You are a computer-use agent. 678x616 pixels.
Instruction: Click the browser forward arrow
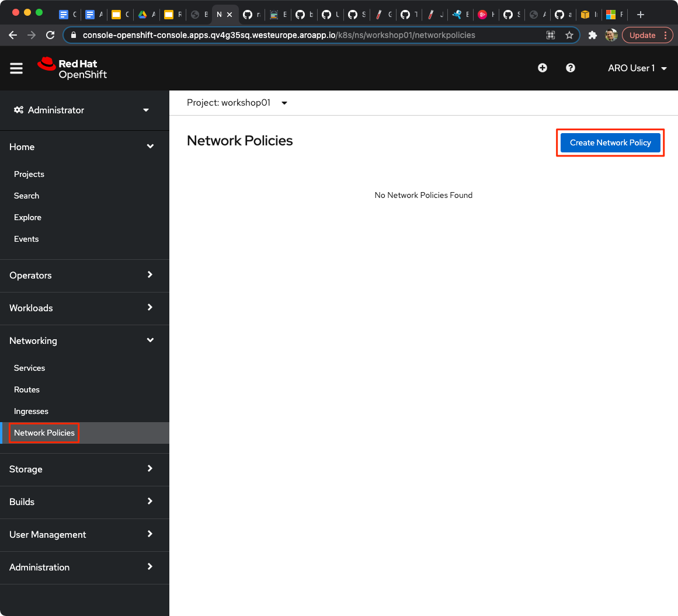pos(31,35)
